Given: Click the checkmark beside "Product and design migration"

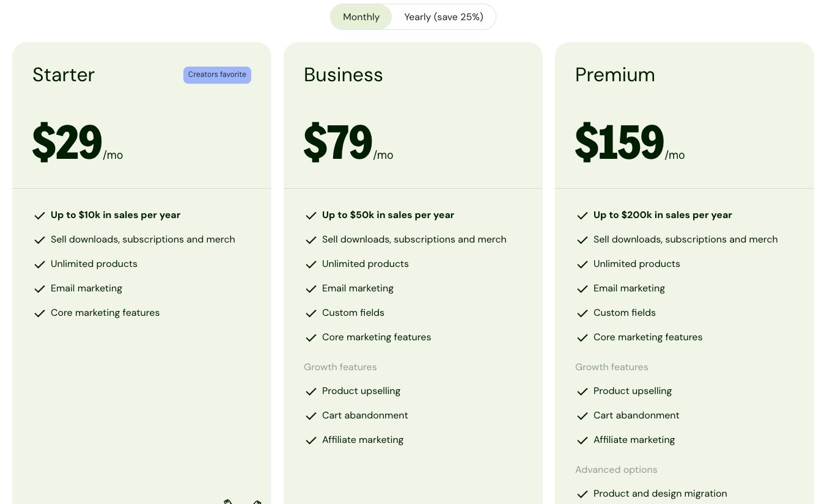Looking at the screenshot, I should [583, 494].
